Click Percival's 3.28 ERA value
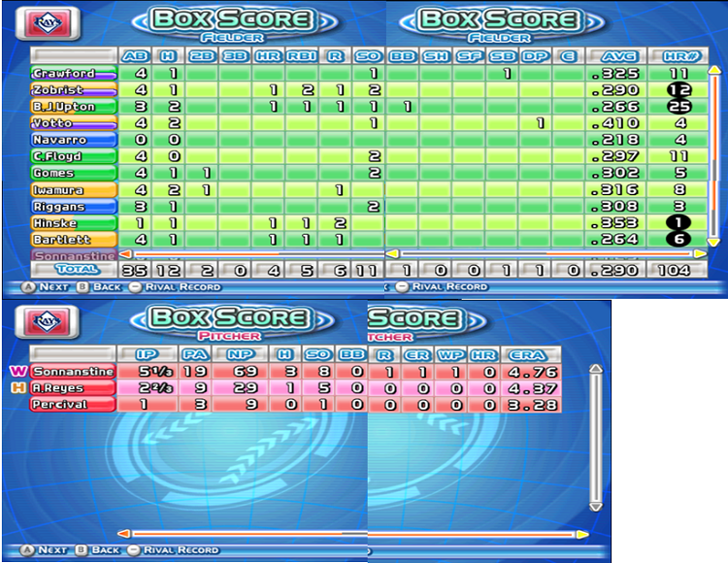The image size is (728, 563). (532, 405)
